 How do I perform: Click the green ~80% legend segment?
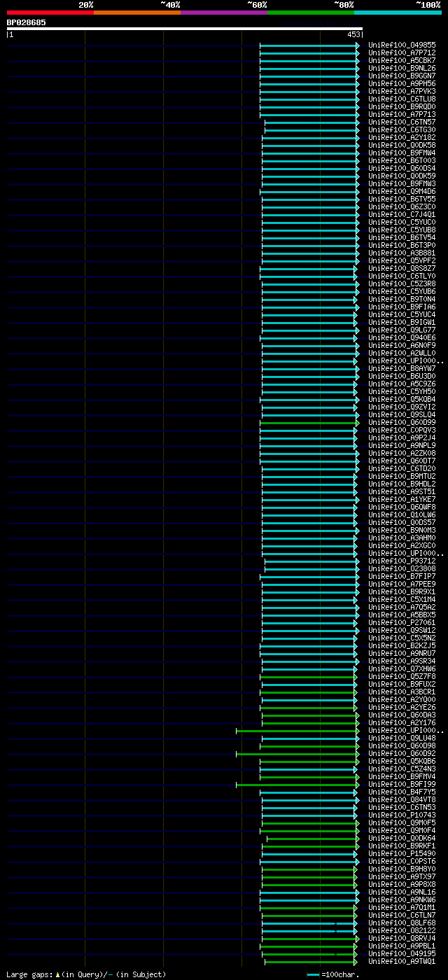[x=310, y=13]
